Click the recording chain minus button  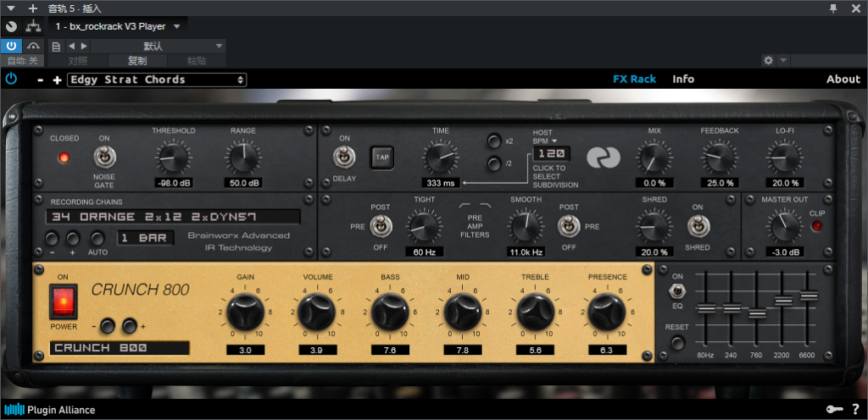click(x=52, y=239)
